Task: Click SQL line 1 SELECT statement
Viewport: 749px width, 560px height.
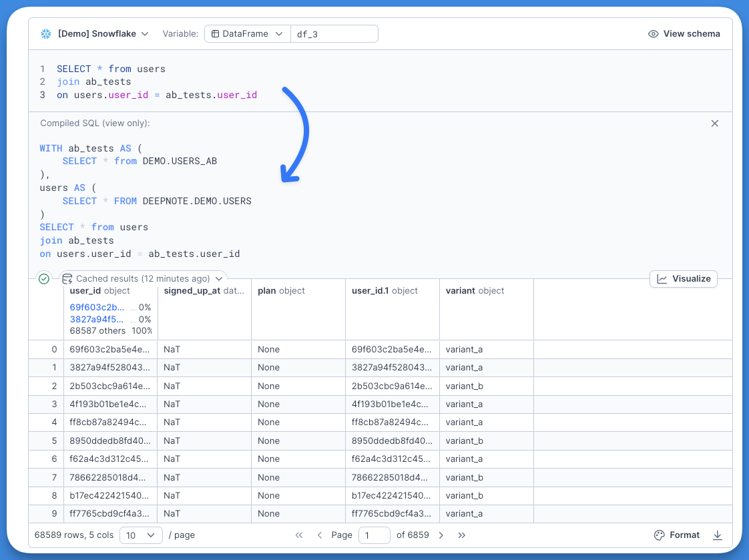Action: (111, 69)
